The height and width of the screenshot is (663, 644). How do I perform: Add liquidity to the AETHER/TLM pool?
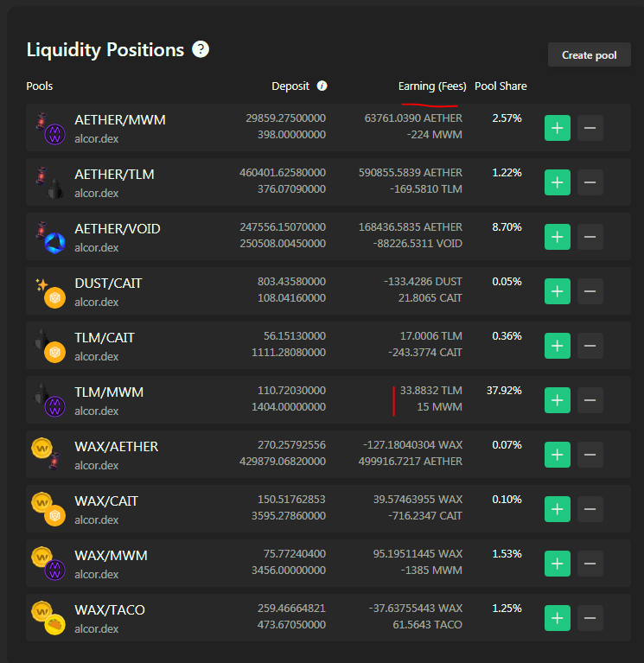[558, 182]
